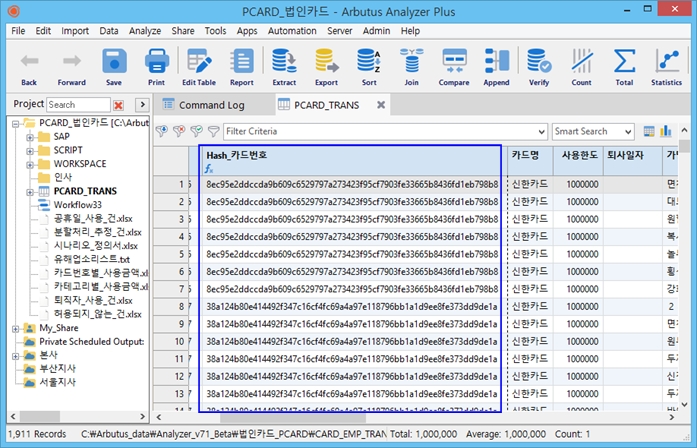
Task: Select Private Scheduled Output item
Action: (92, 342)
